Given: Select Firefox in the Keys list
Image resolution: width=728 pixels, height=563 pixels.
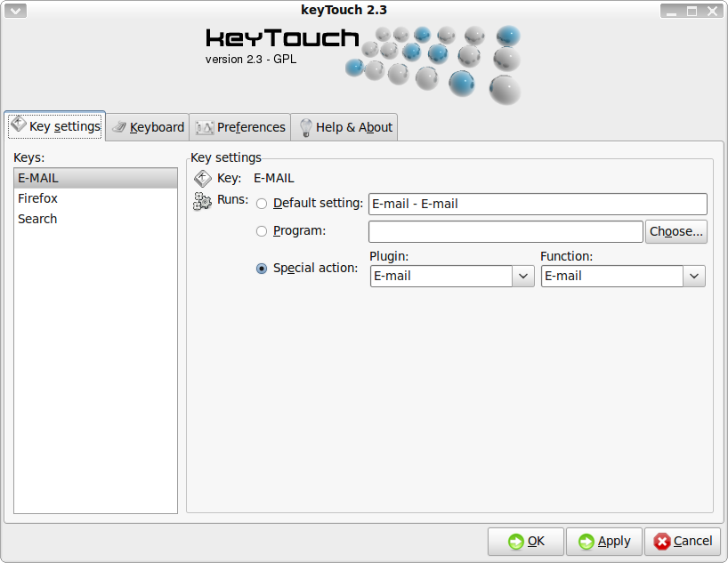Looking at the screenshot, I should (38, 198).
